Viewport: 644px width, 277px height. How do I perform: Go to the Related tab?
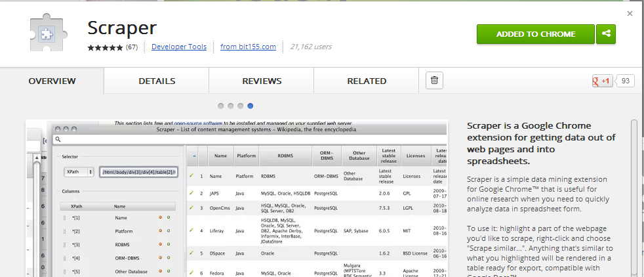[x=367, y=81]
